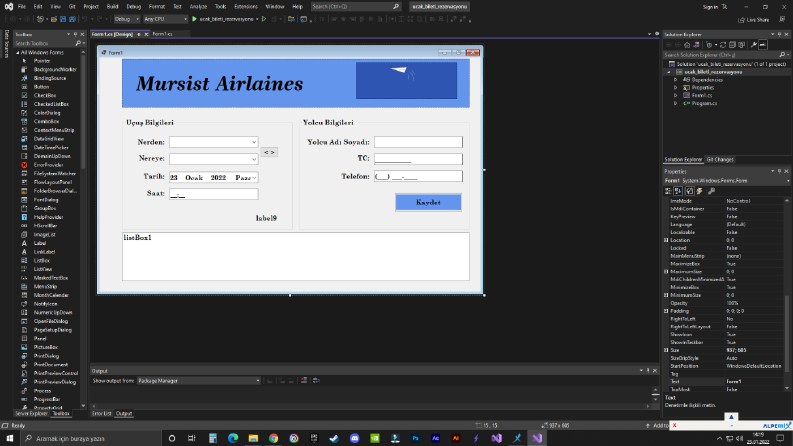Show Events lightning icon in Properties
This screenshot has height=446, width=793.
coord(700,191)
